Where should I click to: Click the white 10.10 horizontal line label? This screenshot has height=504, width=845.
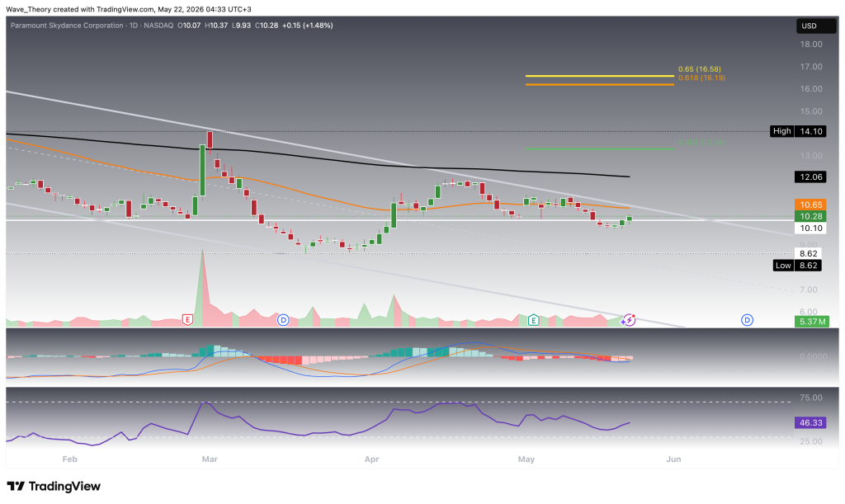810,228
